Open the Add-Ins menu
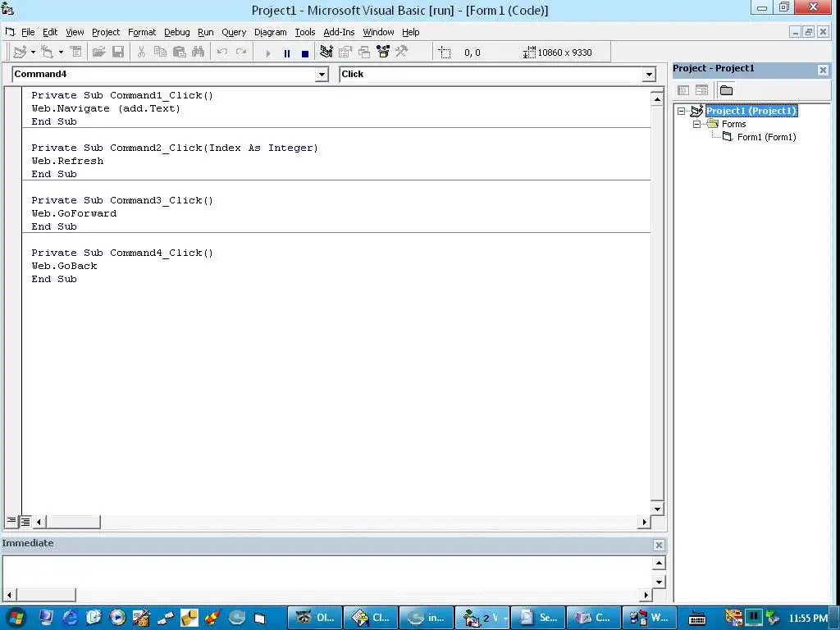This screenshot has width=840, height=630. pos(339,32)
